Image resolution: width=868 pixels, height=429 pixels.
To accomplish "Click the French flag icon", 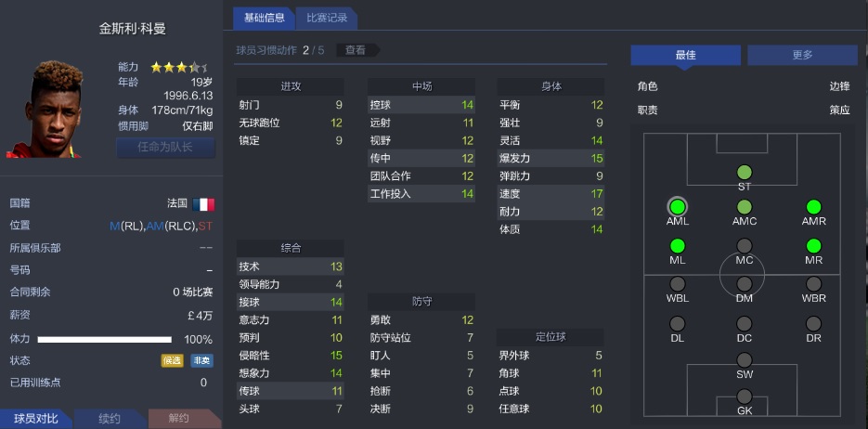I will click(x=203, y=204).
